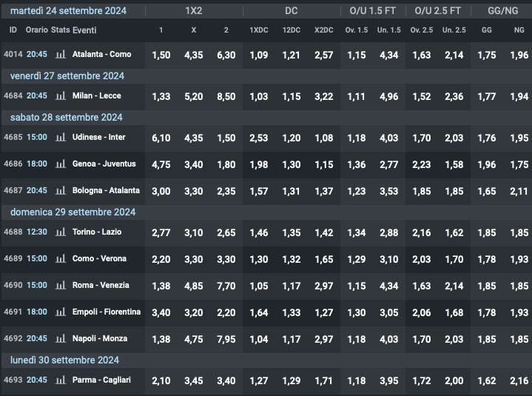532x396 pixels.
Task: Select away odds 7,95 for Napoli - Monza
Action: coord(226,339)
